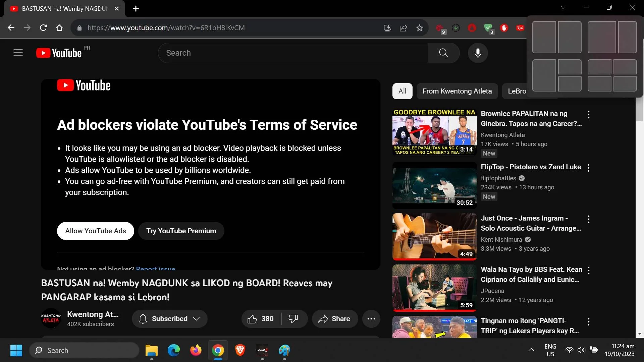This screenshot has height=362, width=644.
Task: Play the GOODBYE BROWNLEE NA thumbnail
Action: pyautogui.click(x=435, y=132)
